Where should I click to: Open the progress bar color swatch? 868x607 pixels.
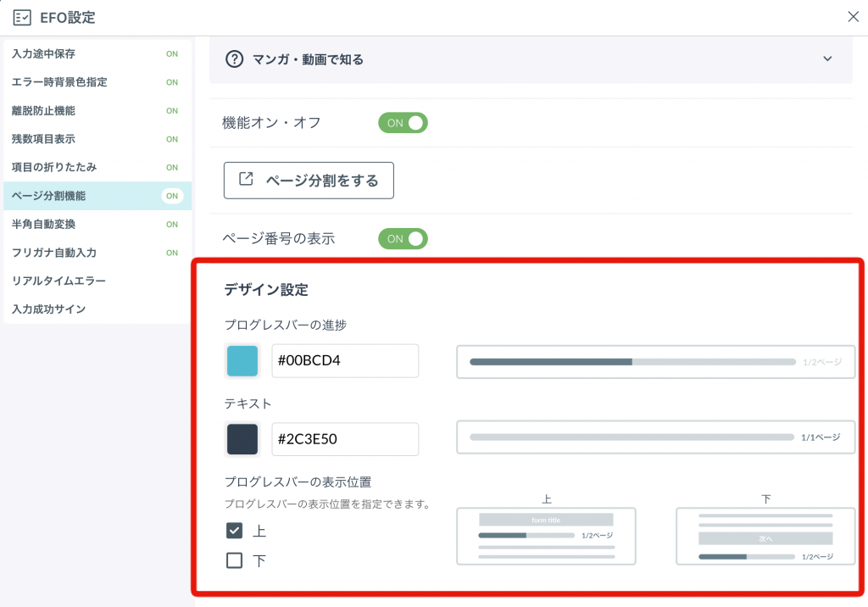point(241,360)
